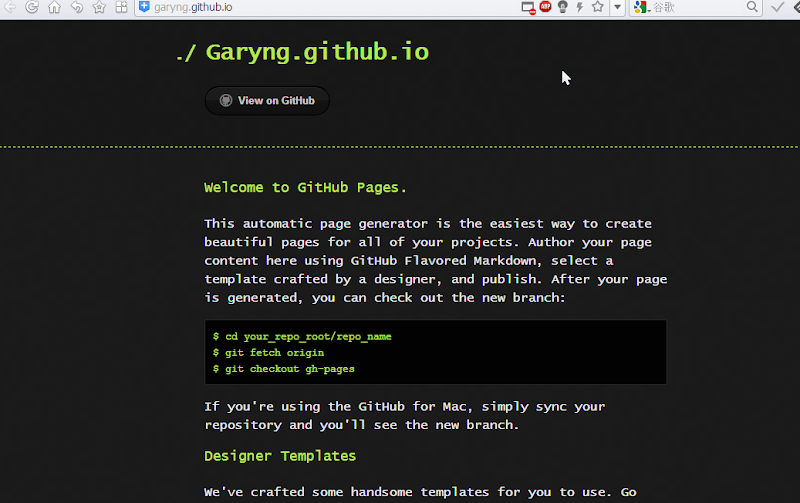Image resolution: width=800 pixels, height=503 pixels.
Task: Click the "Designer Templates" heading
Action: tap(280, 456)
